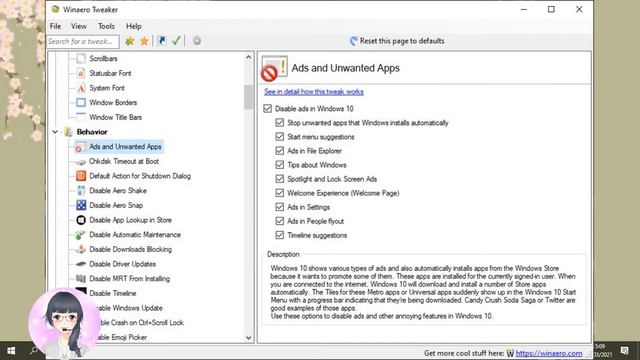Open the taskbar notification center icon
This screenshot has width=640, height=360.
(x=624, y=350)
